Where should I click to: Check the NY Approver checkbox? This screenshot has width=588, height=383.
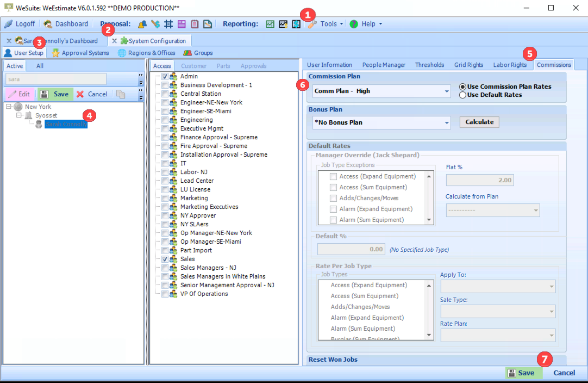pos(165,215)
